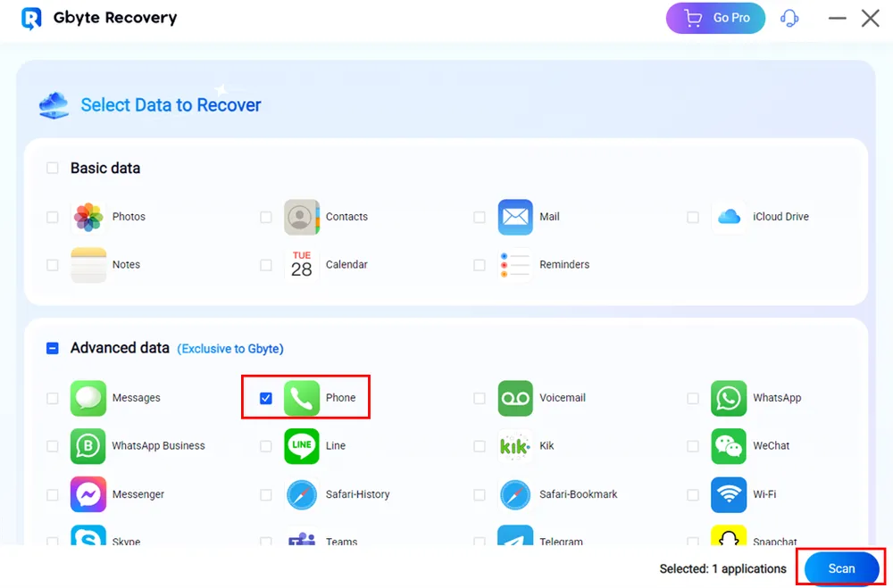Click the 'WhatsApp Business' label
Screen dimensions: 893x588
pyautogui.click(x=158, y=446)
